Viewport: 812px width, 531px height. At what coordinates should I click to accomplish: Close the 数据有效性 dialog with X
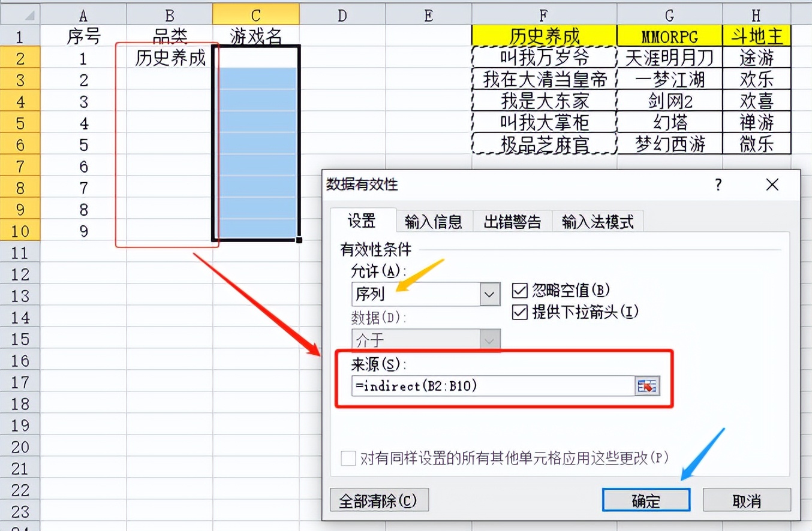click(x=772, y=185)
